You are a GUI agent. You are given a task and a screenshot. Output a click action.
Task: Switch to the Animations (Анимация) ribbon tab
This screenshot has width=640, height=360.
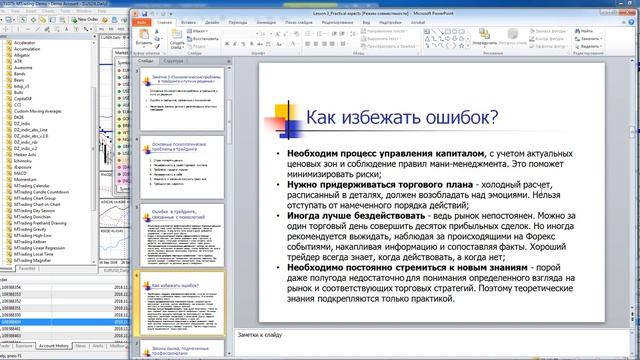pyautogui.click(x=266, y=23)
